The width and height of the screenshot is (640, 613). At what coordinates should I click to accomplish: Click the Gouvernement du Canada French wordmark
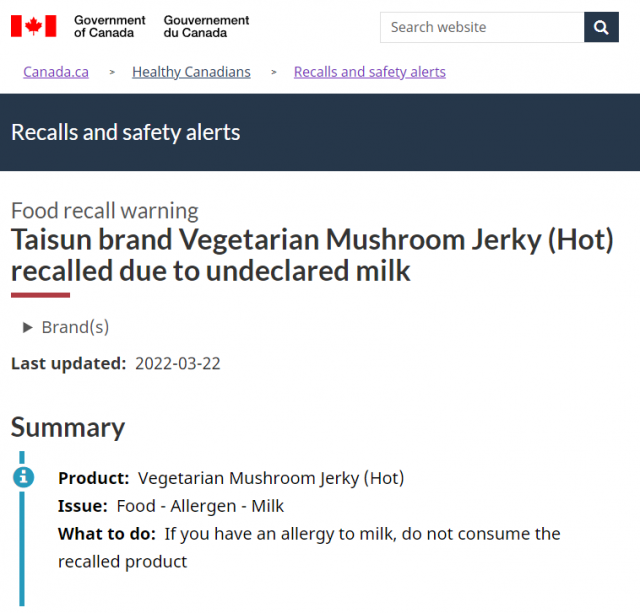pyautogui.click(x=206, y=27)
